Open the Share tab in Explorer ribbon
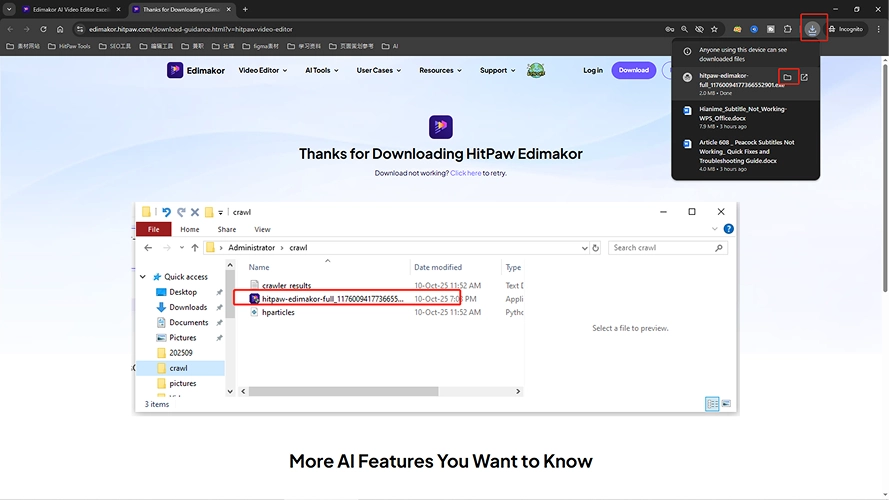The image size is (889, 500). [226, 229]
